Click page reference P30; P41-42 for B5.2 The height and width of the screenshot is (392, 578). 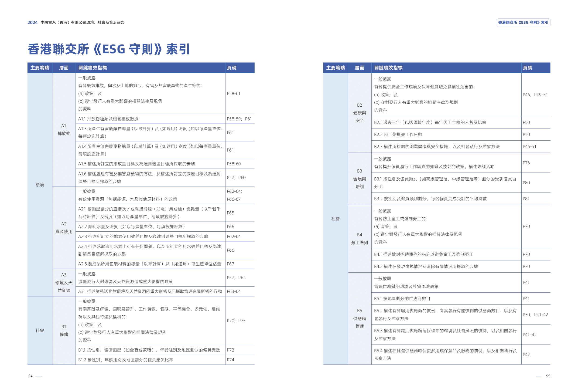point(535,315)
